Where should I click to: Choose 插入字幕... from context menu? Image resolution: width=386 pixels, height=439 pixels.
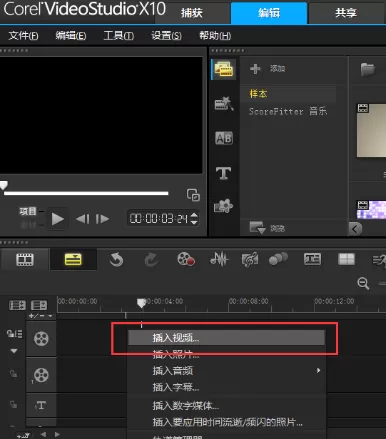coord(226,387)
